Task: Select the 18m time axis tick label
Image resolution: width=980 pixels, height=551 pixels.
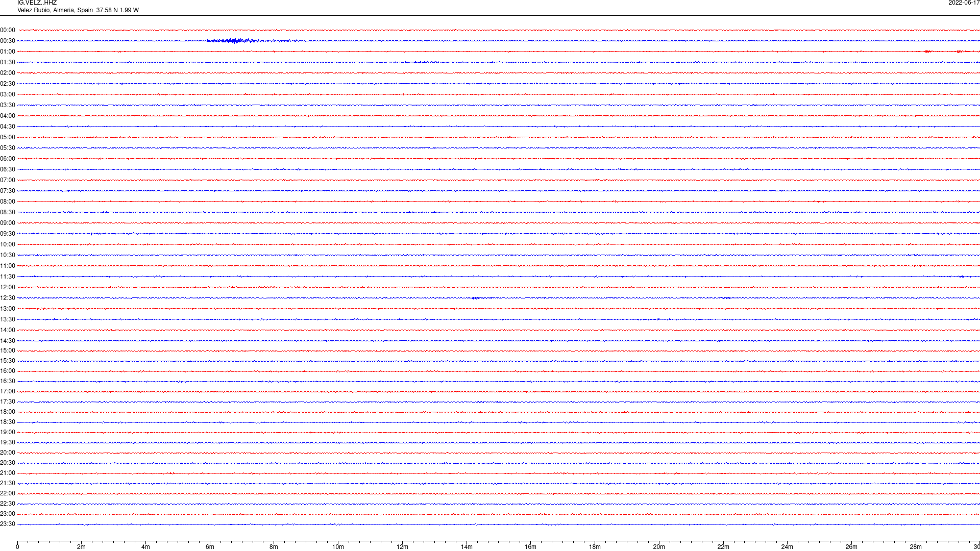Action: pyautogui.click(x=595, y=547)
